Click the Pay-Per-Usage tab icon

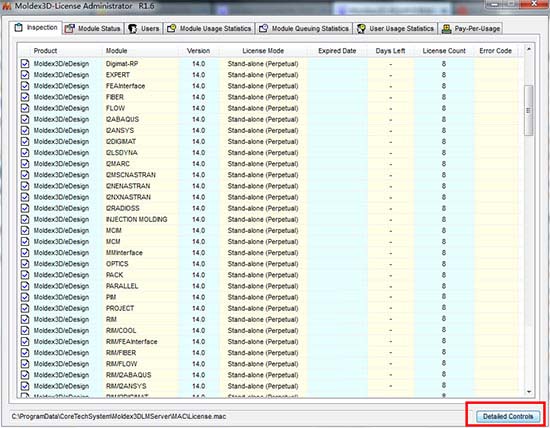[446, 29]
